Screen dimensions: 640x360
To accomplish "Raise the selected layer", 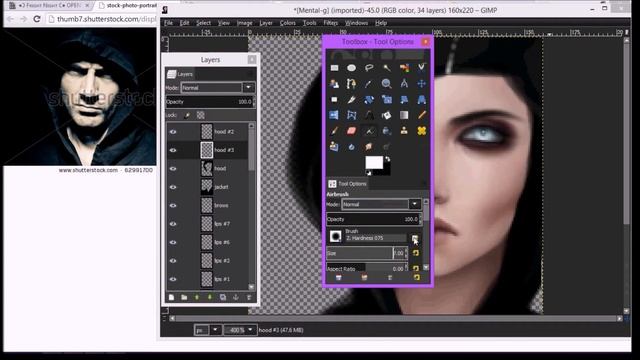I will (x=197, y=297).
